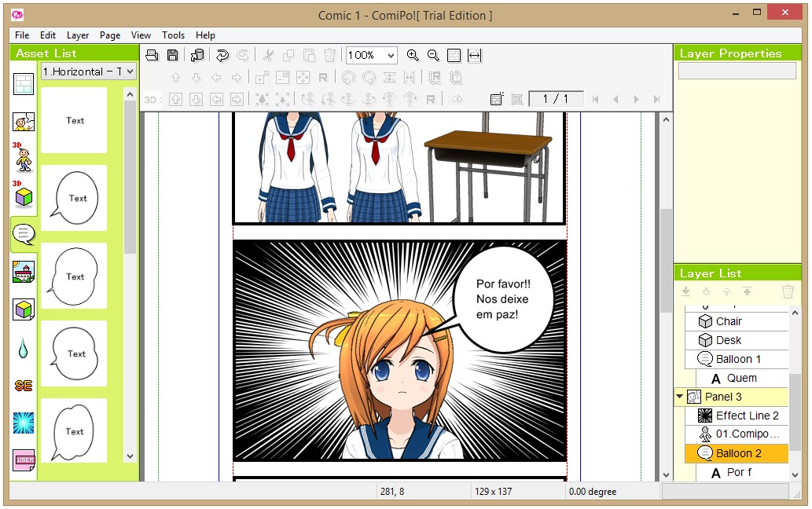Zoom in with the magnifier plus icon
812x509 pixels.
coord(413,55)
